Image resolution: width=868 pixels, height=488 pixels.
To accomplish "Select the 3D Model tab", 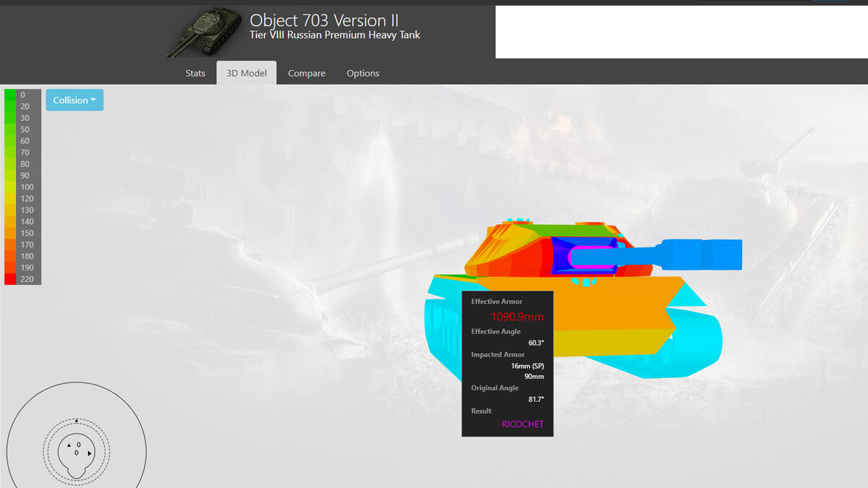I will tap(247, 73).
